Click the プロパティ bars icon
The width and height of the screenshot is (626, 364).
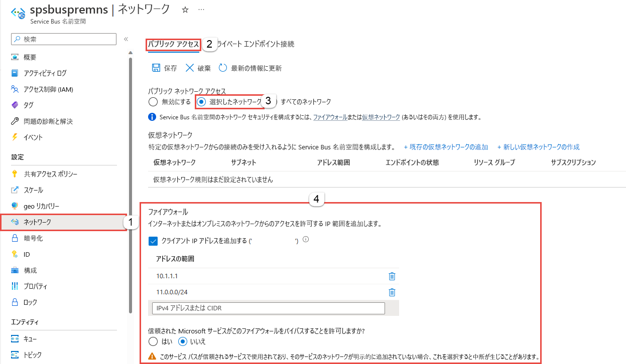click(x=15, y=286)
